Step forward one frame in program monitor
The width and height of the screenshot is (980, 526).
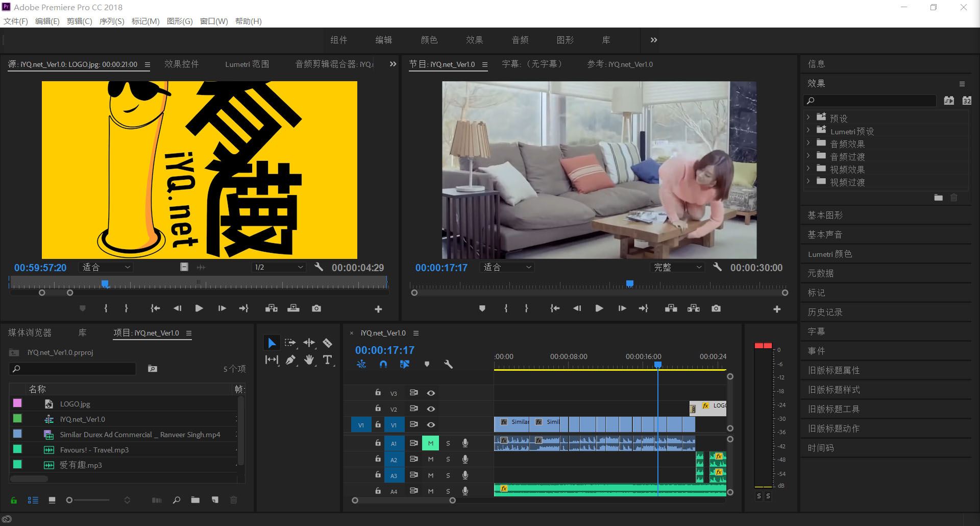(x=622, y=308)
